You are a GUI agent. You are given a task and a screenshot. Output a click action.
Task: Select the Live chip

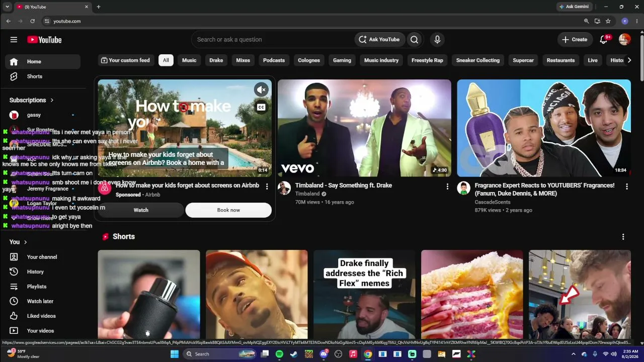[593, 60]
